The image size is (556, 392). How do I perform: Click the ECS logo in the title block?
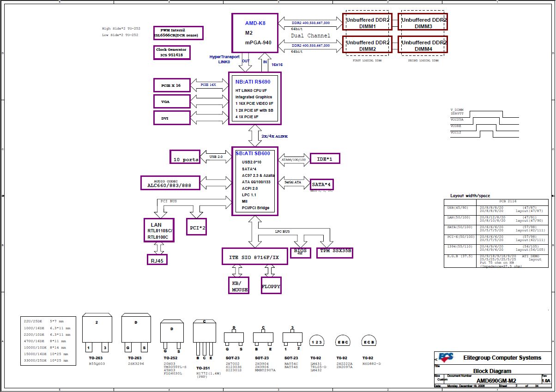pos(446,357)
